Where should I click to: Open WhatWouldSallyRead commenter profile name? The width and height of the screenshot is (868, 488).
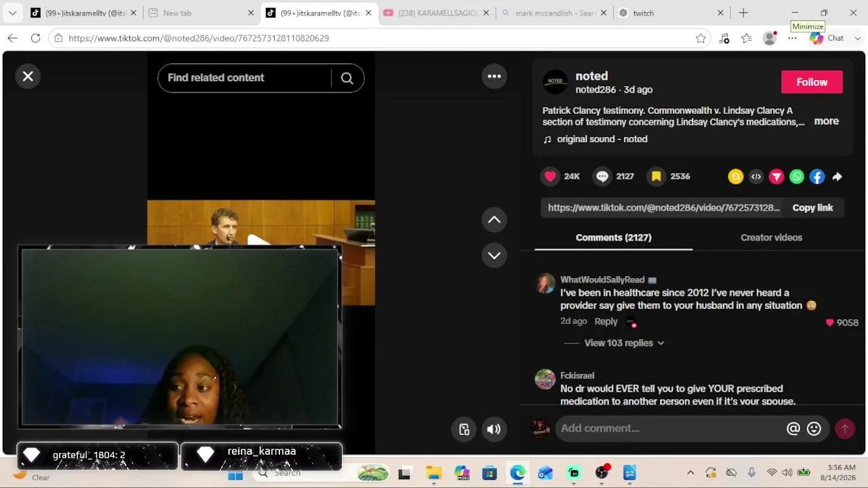[x=602, y=280]
